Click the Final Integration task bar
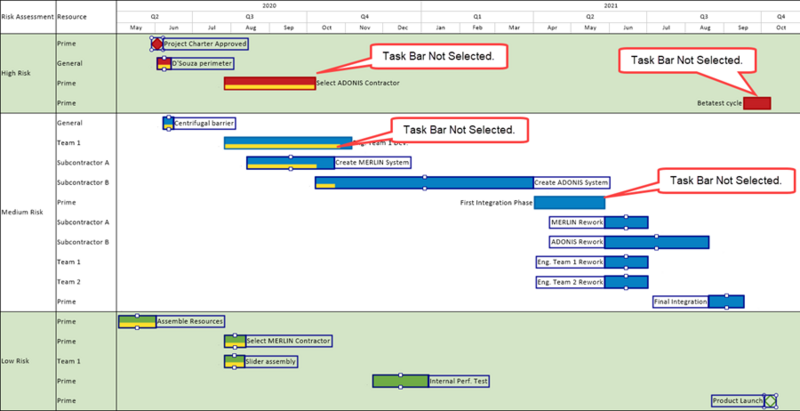 726,302
